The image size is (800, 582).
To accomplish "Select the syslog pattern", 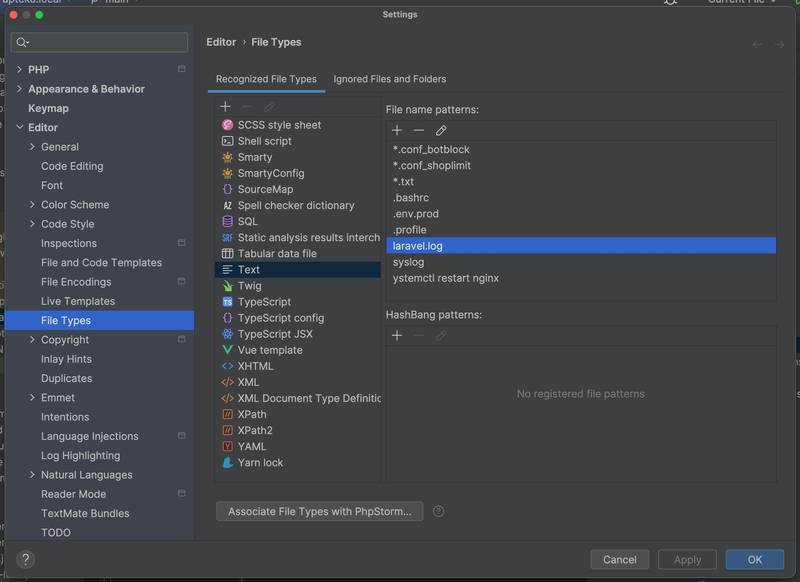I will [x=581, y=262].
